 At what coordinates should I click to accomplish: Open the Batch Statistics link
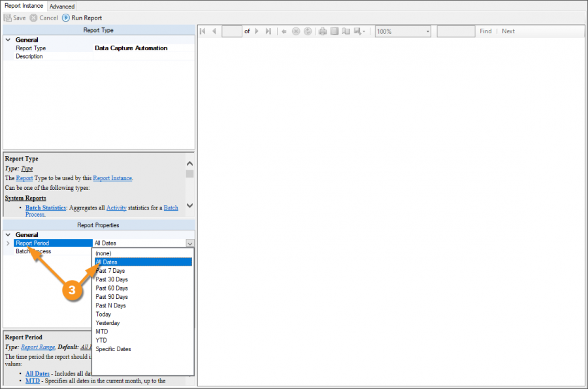click(x=46, y=208)
